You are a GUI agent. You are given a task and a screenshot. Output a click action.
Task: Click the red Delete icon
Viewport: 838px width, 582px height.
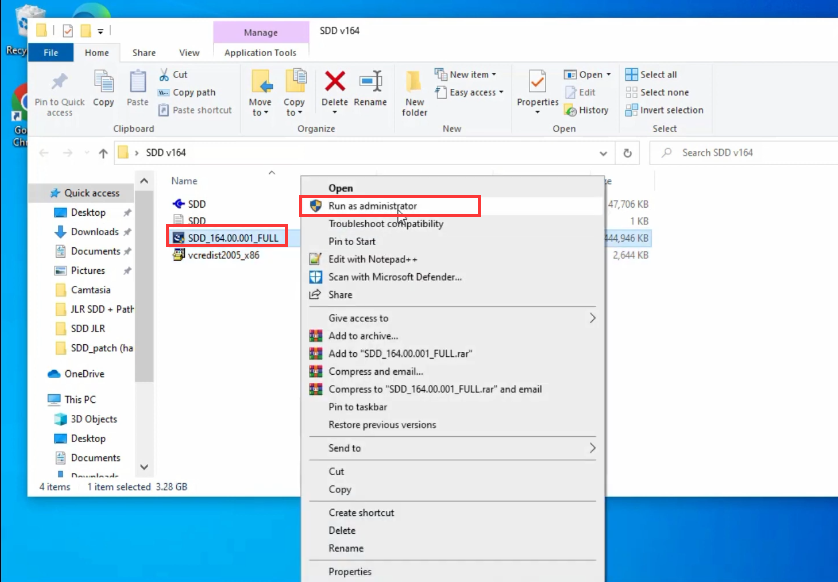[335, 82]
